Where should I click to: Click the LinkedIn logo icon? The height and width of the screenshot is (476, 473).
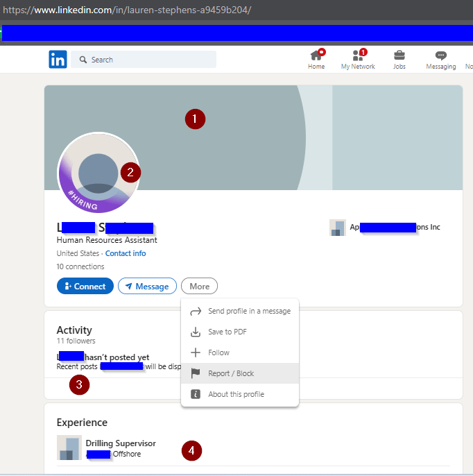pos(58,60)
